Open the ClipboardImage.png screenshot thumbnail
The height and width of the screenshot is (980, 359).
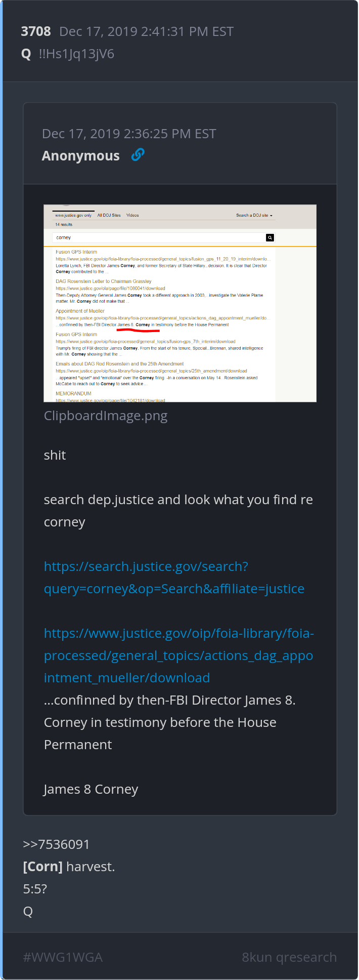pos(180,303)
